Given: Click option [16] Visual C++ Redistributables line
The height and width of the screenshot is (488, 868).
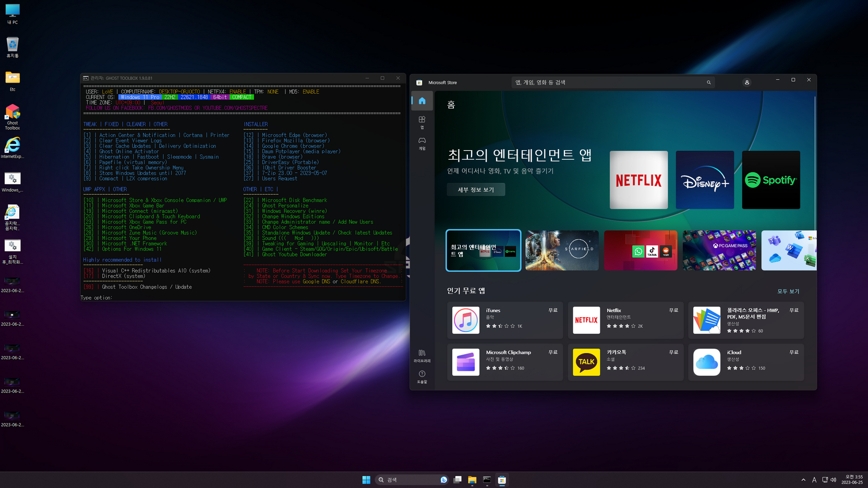Looking at the screenshot, I should tap(147, 271).
